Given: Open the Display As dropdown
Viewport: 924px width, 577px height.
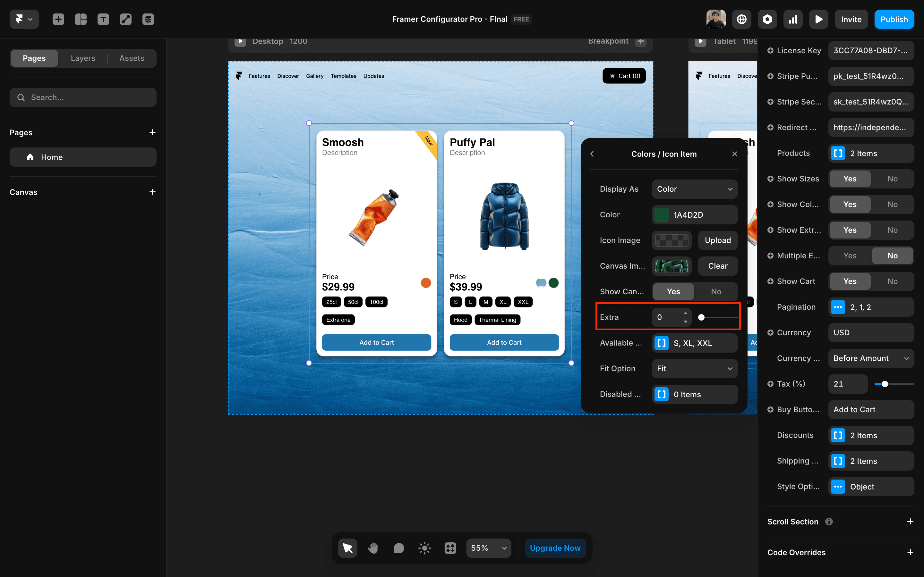Looking at the screenshot, I should 694,189.
